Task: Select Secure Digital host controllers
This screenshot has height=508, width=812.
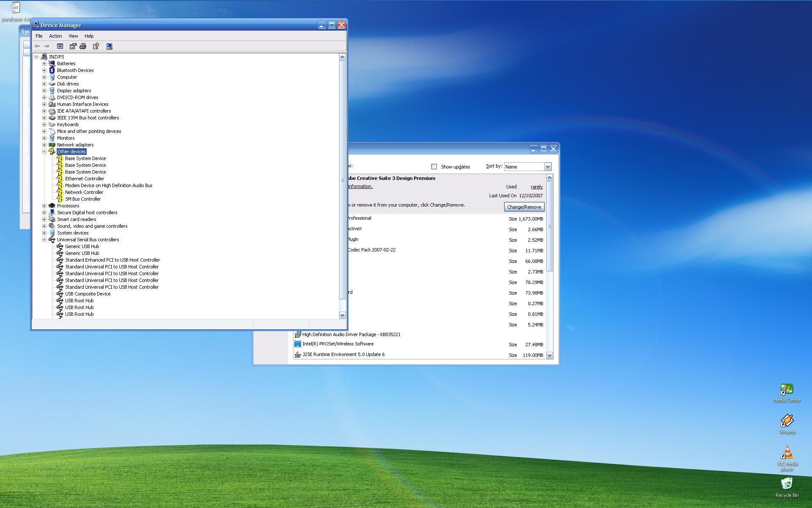Action: 87,213
